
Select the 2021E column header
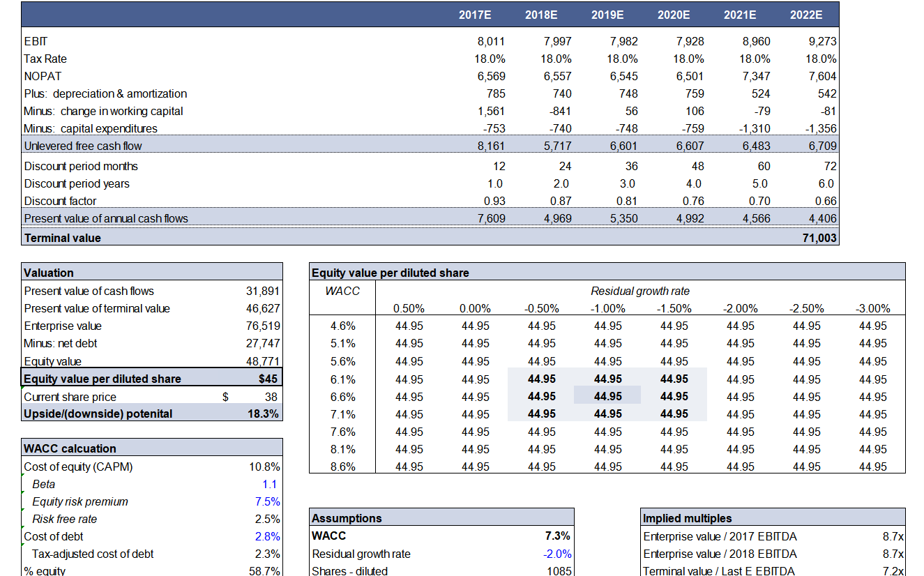tap(740, 15)
